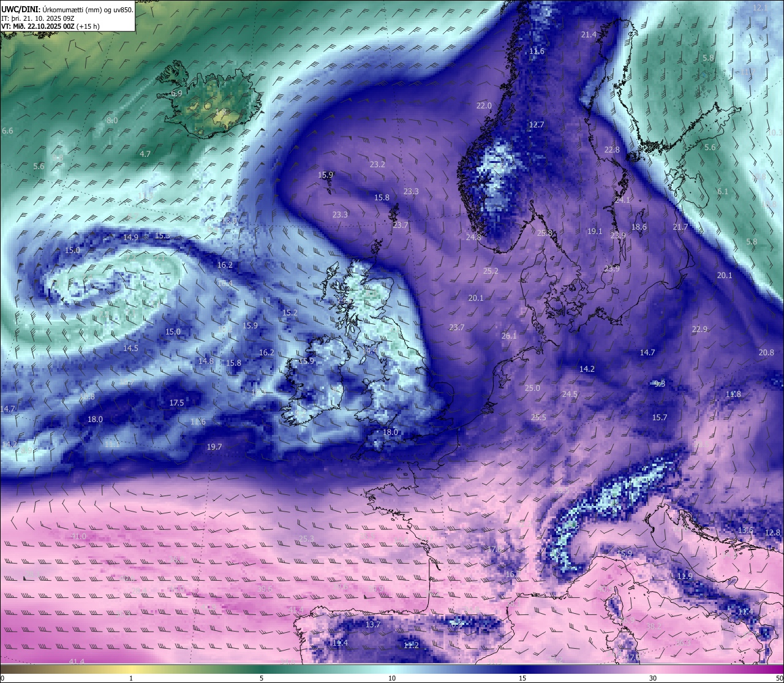
Task: Click the IT þri. 21. 10. 2025 09Z line
Action: [x=38, y=18]
